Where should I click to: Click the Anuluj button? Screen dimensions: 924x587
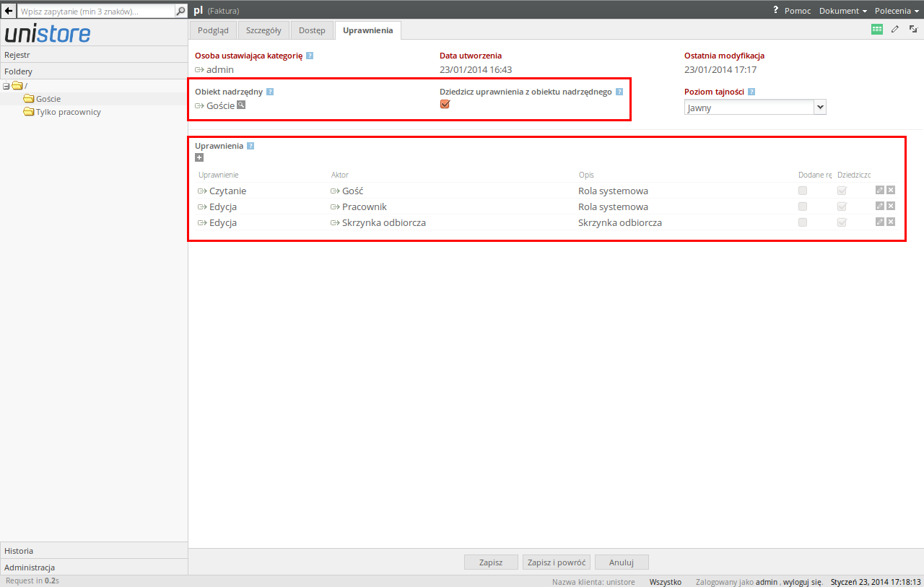(622, 562)
